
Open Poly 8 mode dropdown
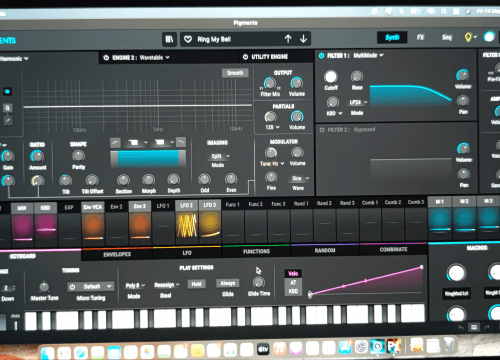pos(135,286)
